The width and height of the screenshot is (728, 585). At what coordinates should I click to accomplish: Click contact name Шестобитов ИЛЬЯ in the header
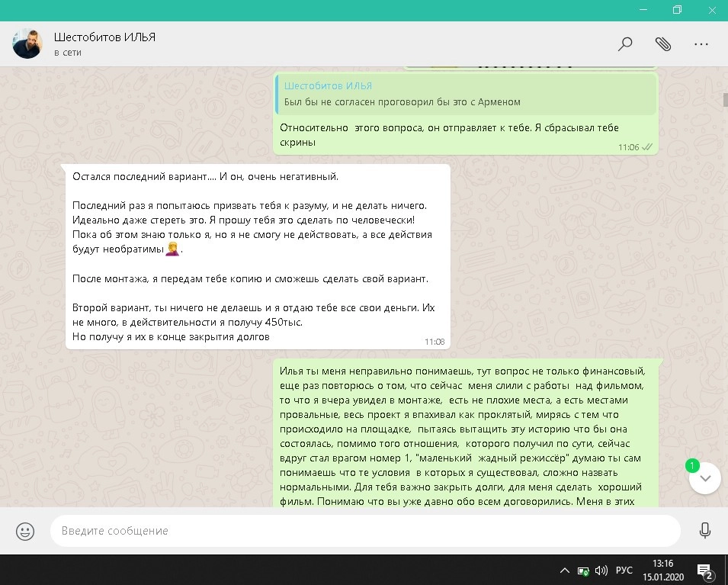pyautogui.click(x=104, y=37)
